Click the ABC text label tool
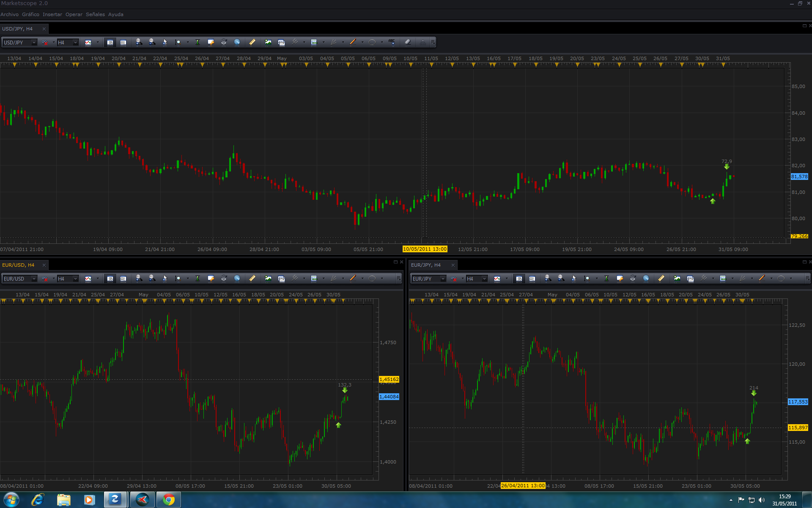The height and width of the screenshot is (508, 812). 392,42
